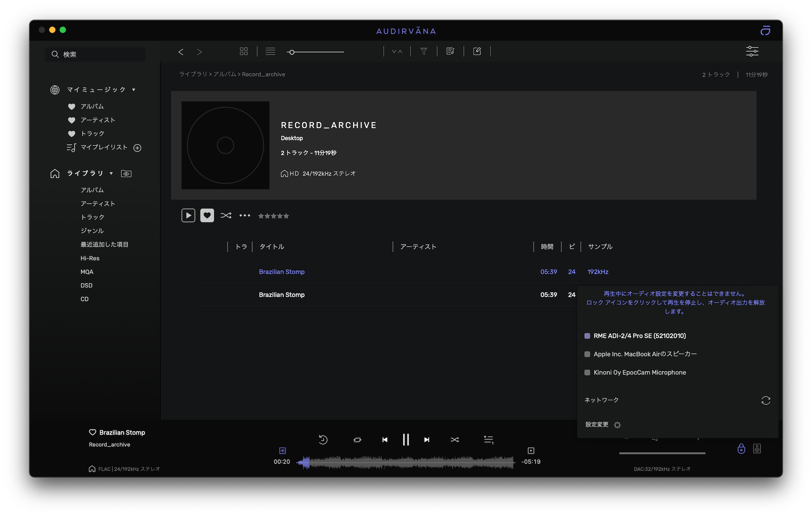Collapse the マイミュージック section arrow
The image size is (812, 516).
(x=134, y=90)
